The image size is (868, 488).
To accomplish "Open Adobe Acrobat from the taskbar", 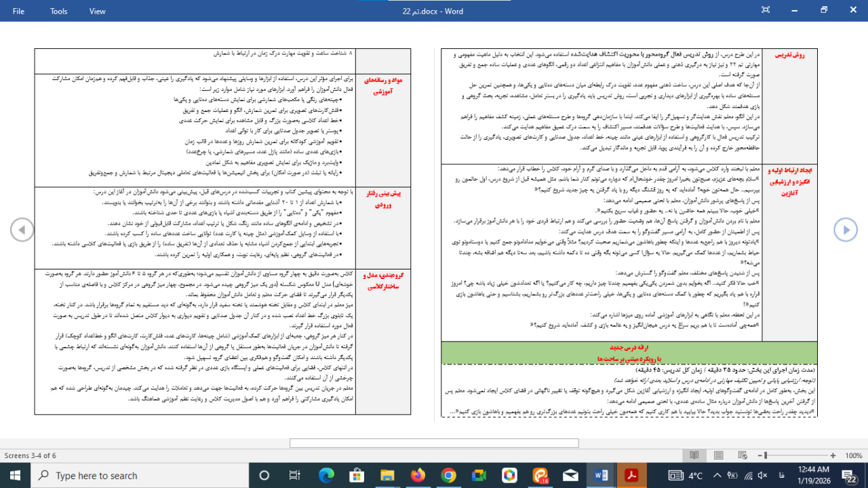I will pyautogui.click(x=632, y=475).
